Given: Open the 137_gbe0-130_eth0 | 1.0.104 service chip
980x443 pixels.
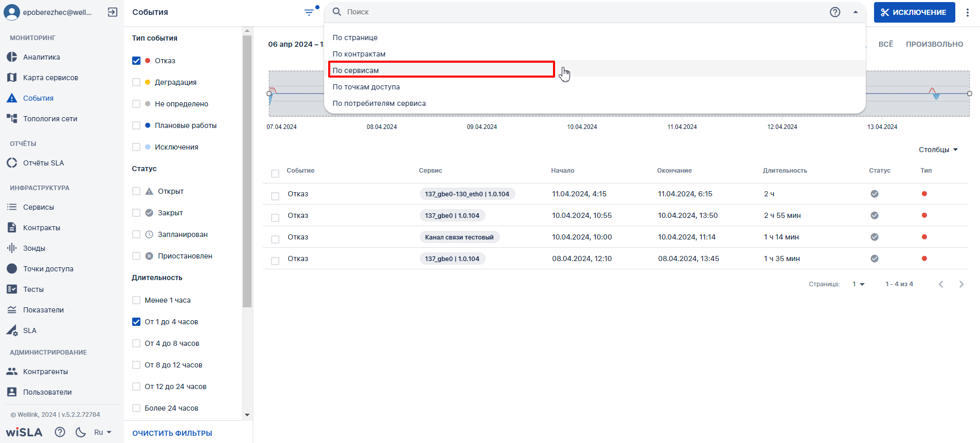Looking at the screenshot, I should 467,194.
